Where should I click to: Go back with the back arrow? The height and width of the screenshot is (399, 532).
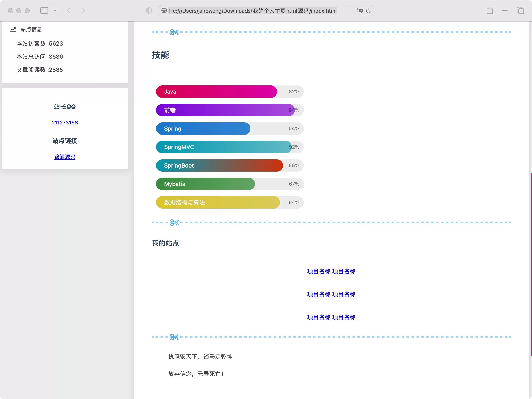pos(69,11)
